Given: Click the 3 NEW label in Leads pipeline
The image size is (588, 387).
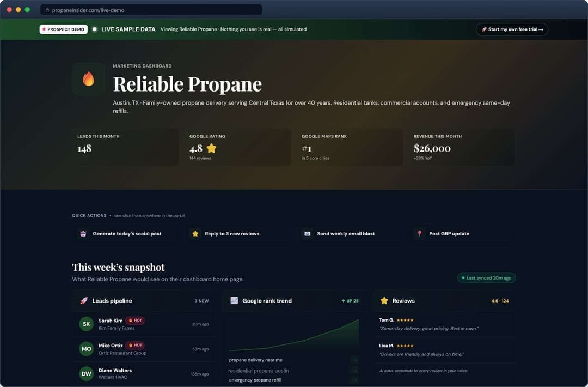Looking at the screenshot, I should click(x=202, y=301).
